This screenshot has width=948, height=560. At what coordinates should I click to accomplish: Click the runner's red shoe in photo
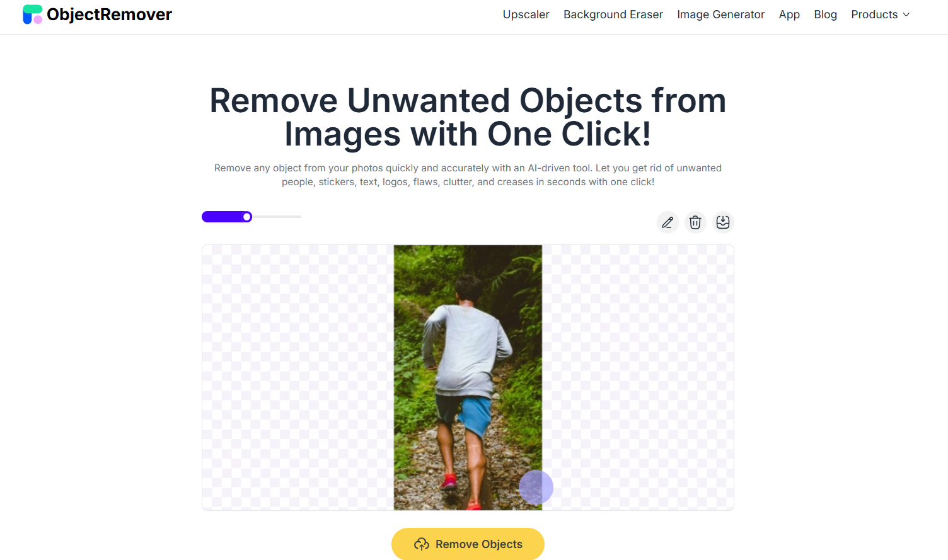tap(449, 481)
